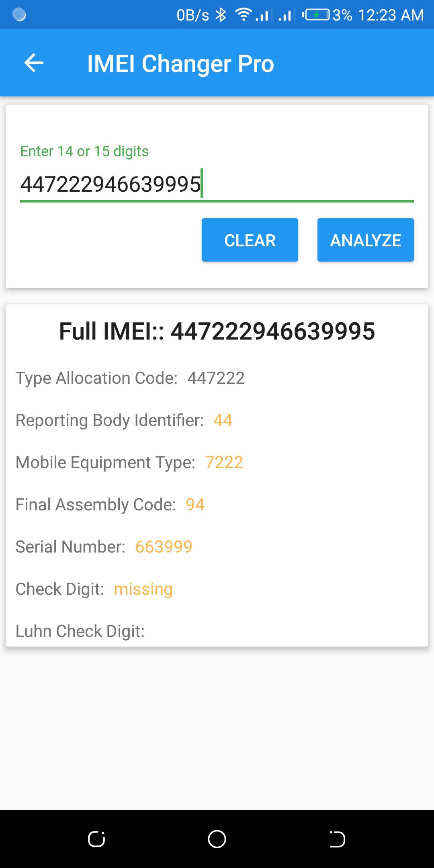Tap the Type Allocation Code value 447222
The height and width of the screenshot is (868, 434).
click(216, 378)
